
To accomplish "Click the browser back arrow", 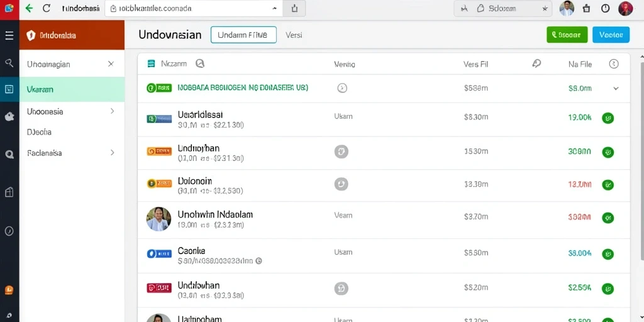I will (29, 8).
